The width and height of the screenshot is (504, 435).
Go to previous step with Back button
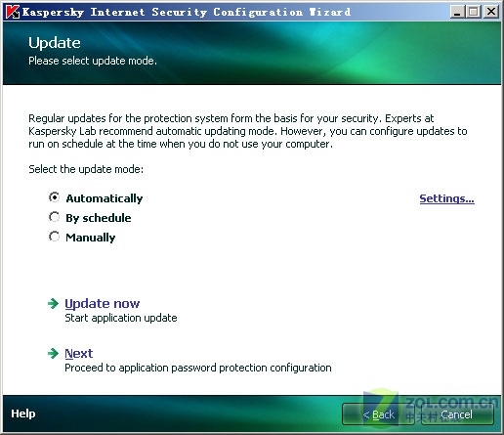(x=378, y=414)
